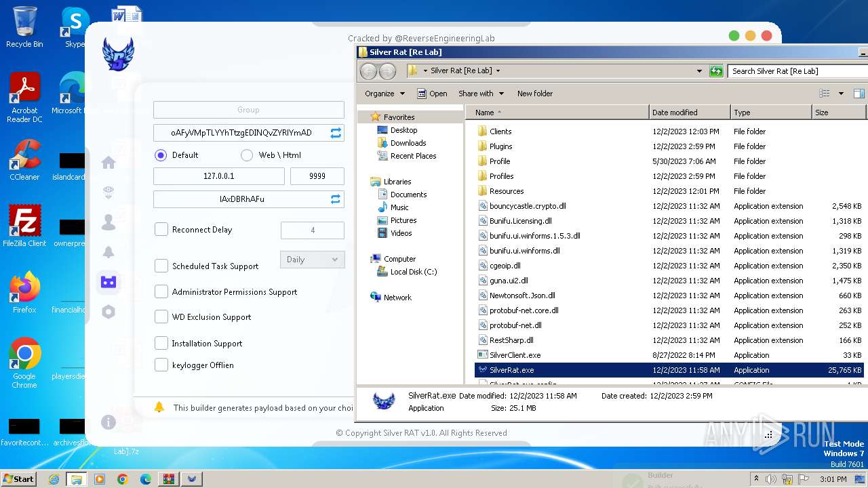Viewport: 868px width, 488px height.
Task: Sort by the Size column header
Action: 839,113
